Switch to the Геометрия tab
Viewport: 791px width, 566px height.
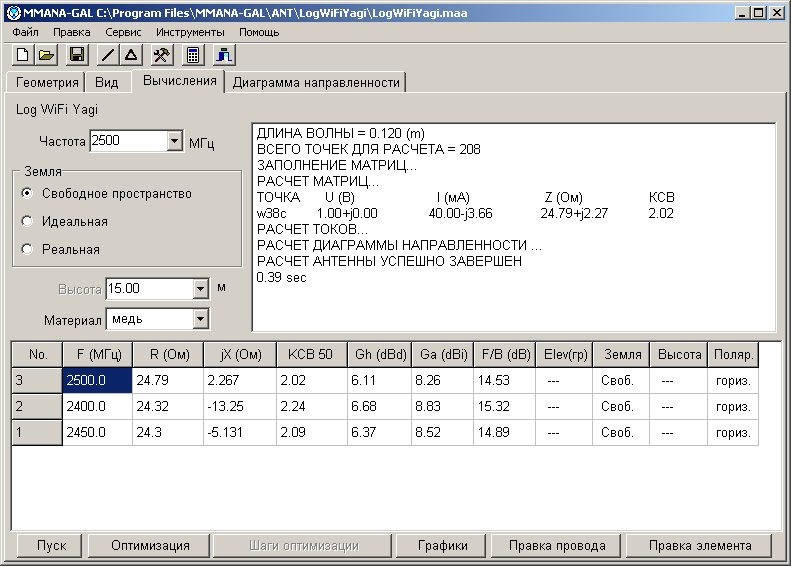point(47,83)
